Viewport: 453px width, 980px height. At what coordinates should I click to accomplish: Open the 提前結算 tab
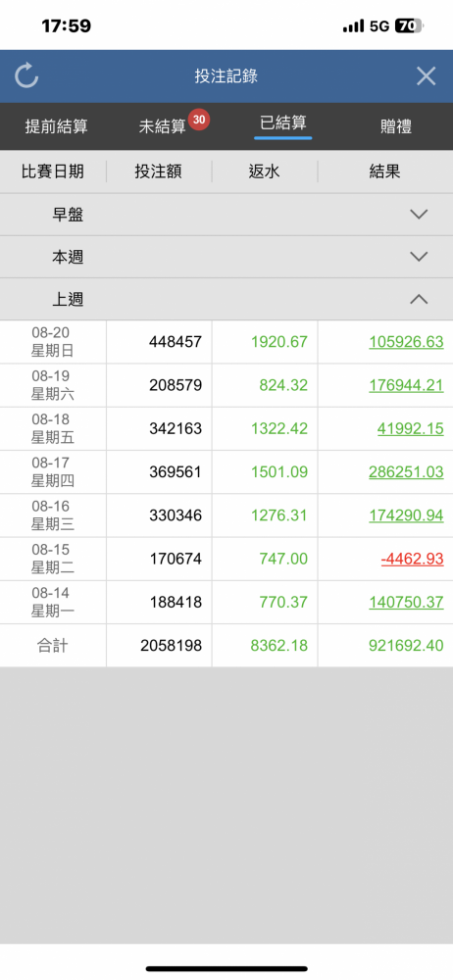click(56, 126)
